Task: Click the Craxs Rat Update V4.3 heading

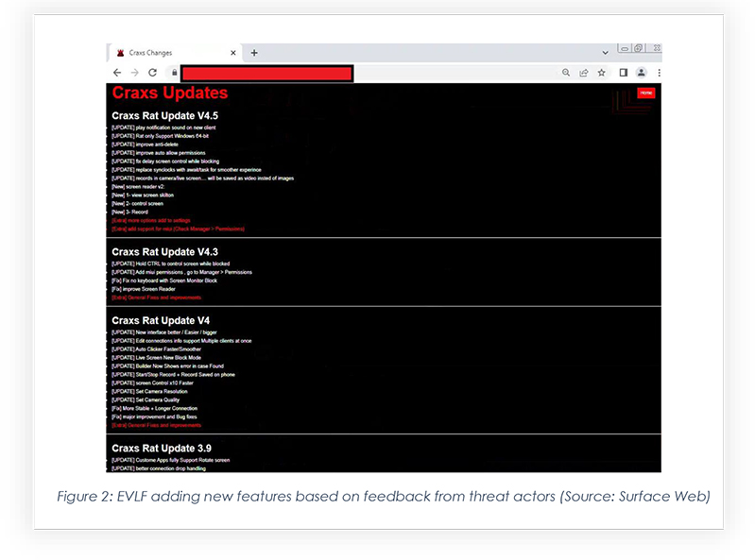Action: point(164,252)
